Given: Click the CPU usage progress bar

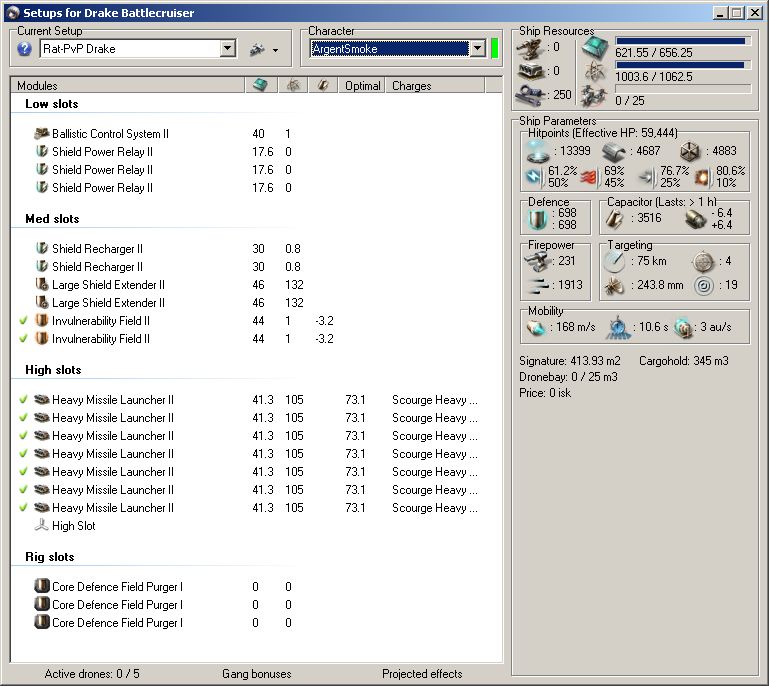Looking at the screenshot, I should click(x=683, y=41).
